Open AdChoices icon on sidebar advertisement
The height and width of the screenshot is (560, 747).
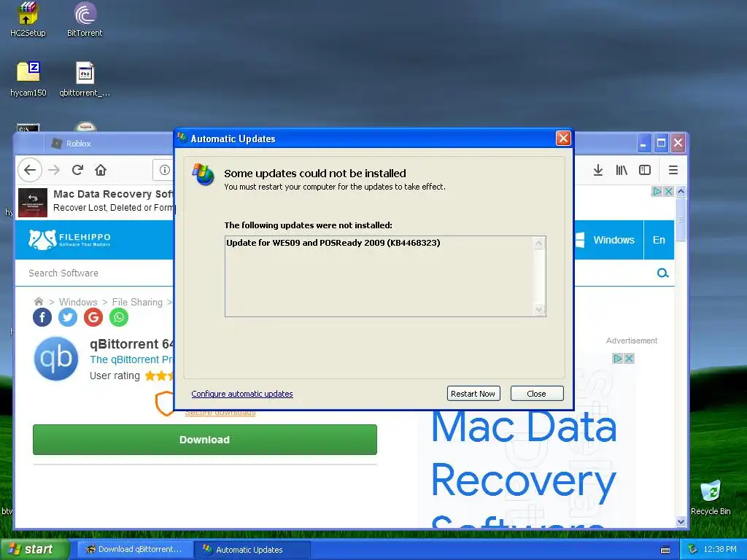(617, 359)
